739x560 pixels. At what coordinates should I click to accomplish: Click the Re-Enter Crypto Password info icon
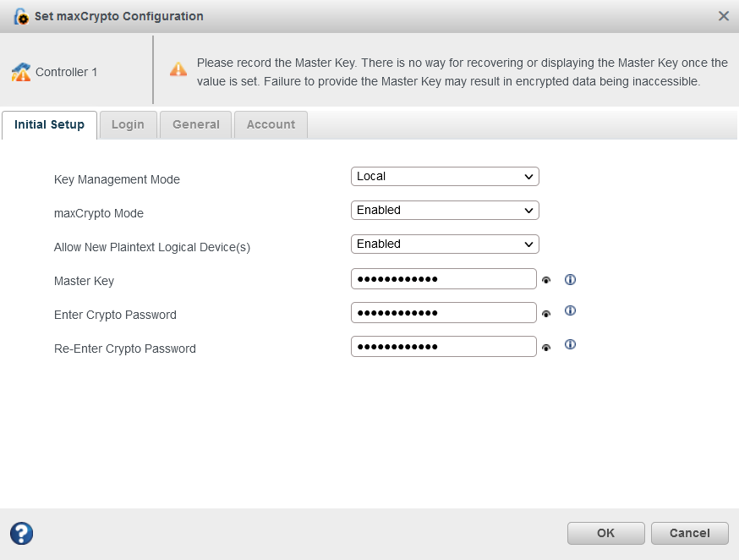(570, 344)
